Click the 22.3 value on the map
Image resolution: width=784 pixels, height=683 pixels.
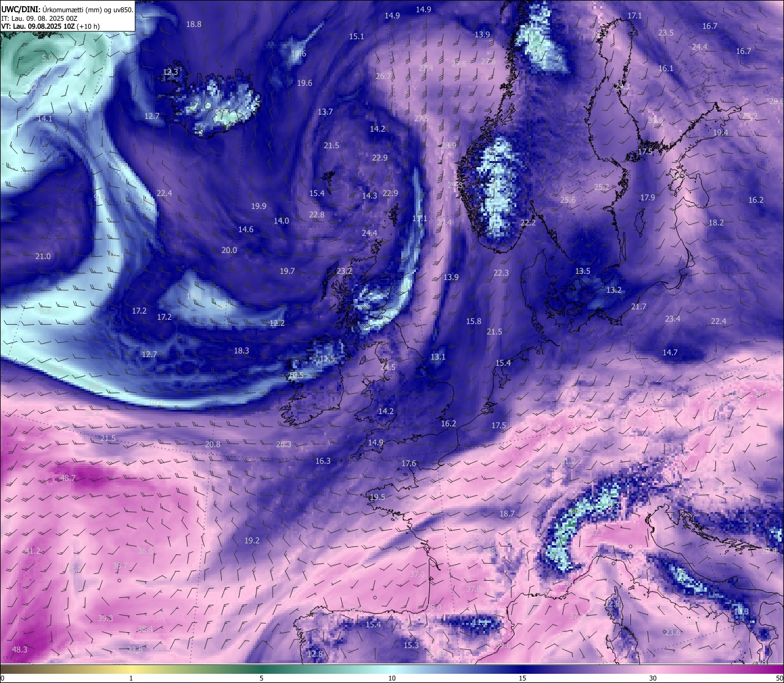click(501, 273)
